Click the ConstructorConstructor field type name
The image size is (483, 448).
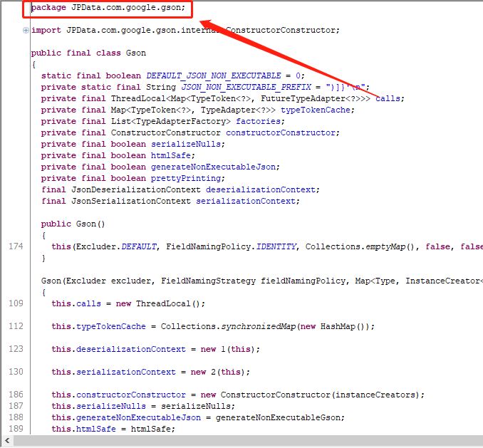coord(166,132)
